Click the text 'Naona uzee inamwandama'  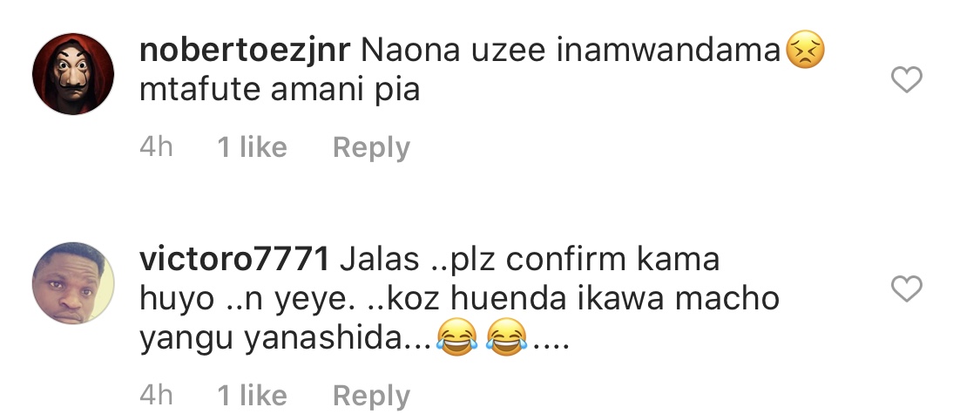click(571, 51)
